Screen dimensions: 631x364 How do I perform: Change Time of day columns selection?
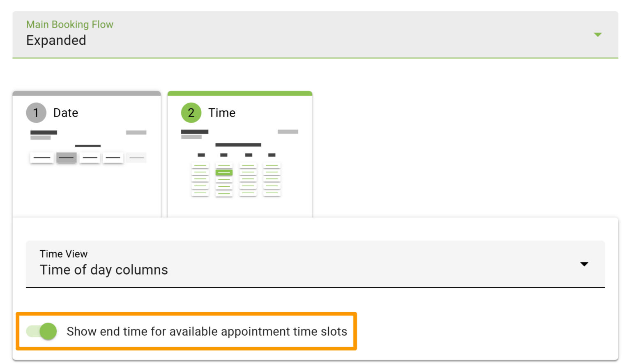[584, 264]
